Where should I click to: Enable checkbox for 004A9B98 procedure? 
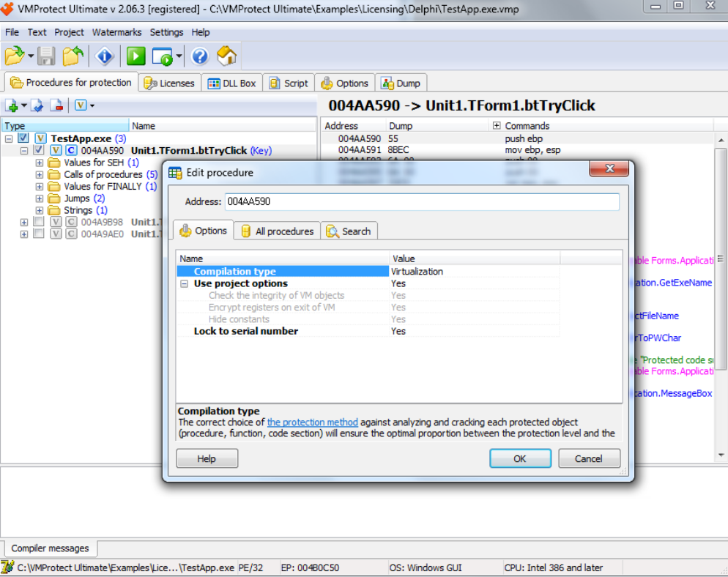(39, 221)
